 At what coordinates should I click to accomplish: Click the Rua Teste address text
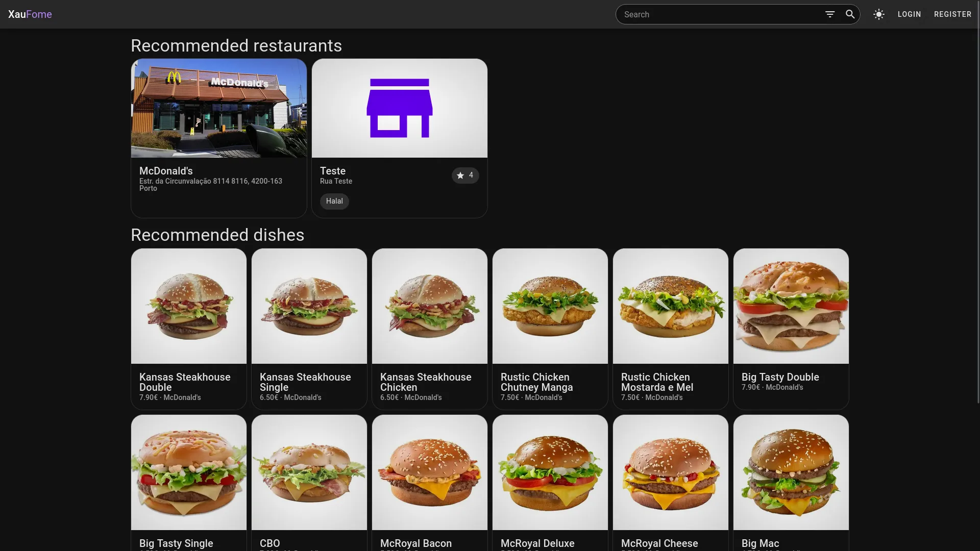pyautogui.click(x=336, y=181)
